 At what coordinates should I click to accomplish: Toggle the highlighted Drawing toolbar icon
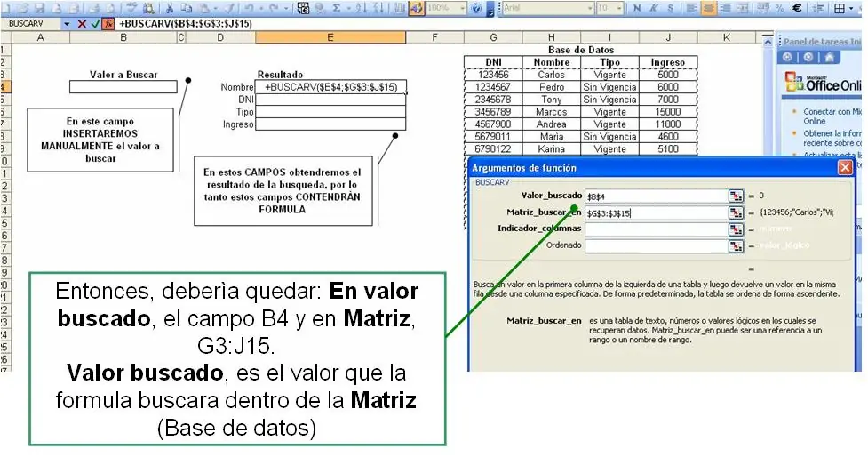(417, 8)
